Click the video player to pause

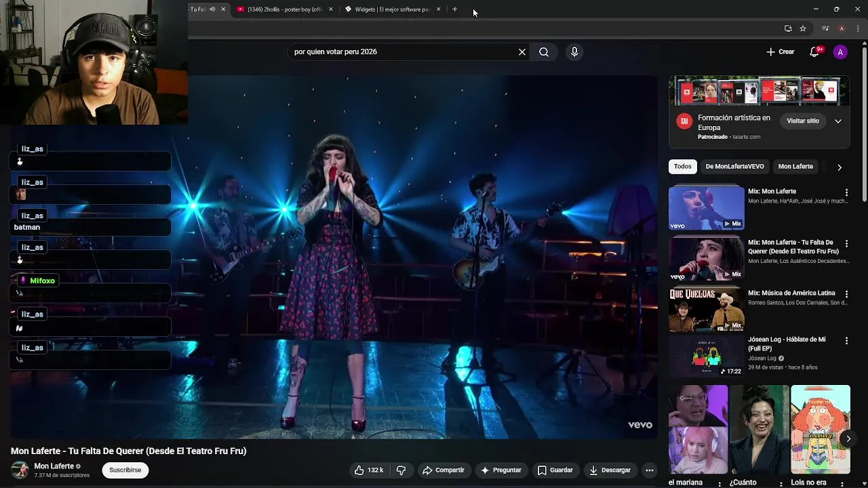[334, 257]
